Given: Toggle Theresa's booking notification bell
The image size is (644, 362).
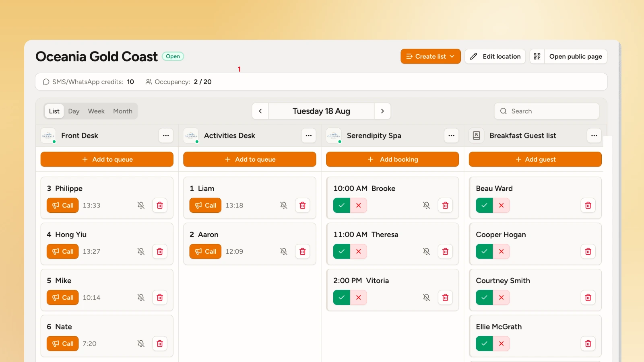Looking at the screenshot, I should pos(427,251).
